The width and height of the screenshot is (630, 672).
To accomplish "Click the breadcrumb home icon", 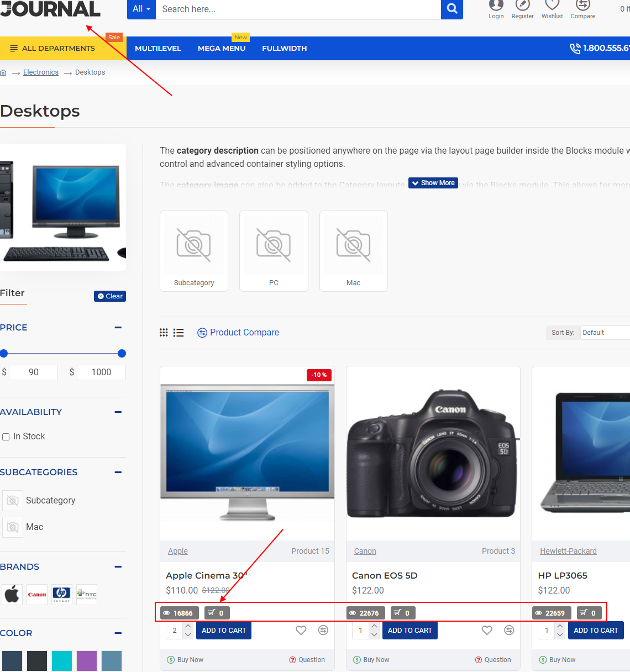I will pyautogui.click(x=3, y=72).
